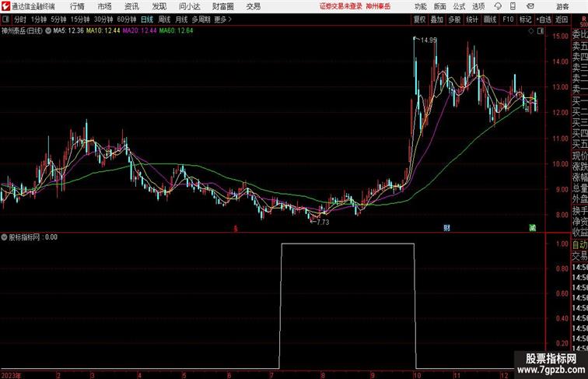Click the 7.73 low price label
Image resolution: width=588 pixels, height=379 pixels.
click(323, 222)
